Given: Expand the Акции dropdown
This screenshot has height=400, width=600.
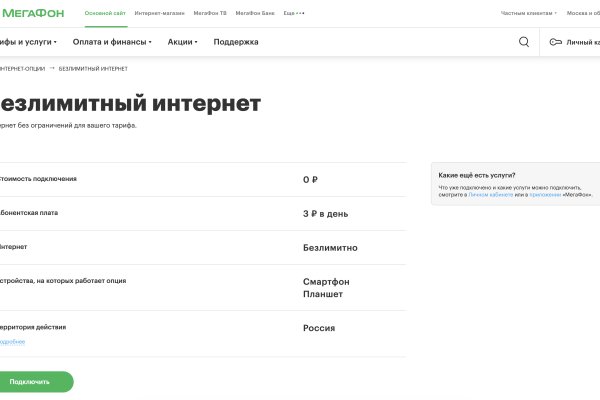Looking at the screenshot, I should click(182, 42).
